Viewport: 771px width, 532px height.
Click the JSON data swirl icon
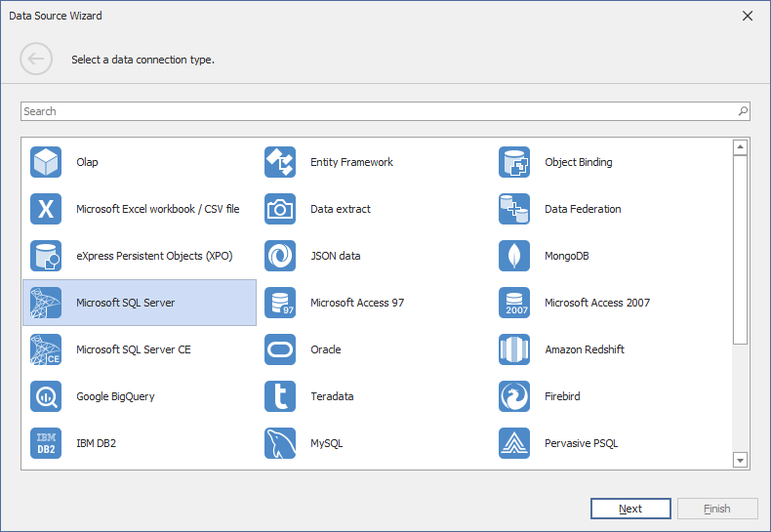click(x=280, y=256)
